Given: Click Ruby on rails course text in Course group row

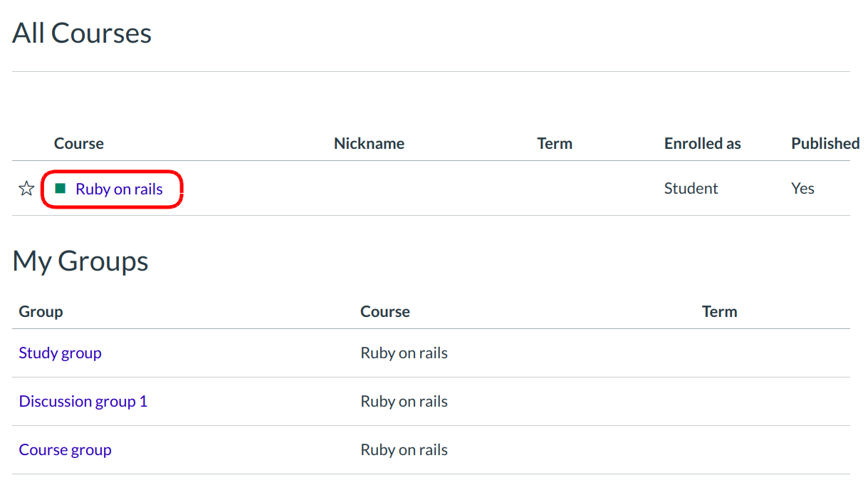Looking at the screenshot, I should [x=404, y=450].
